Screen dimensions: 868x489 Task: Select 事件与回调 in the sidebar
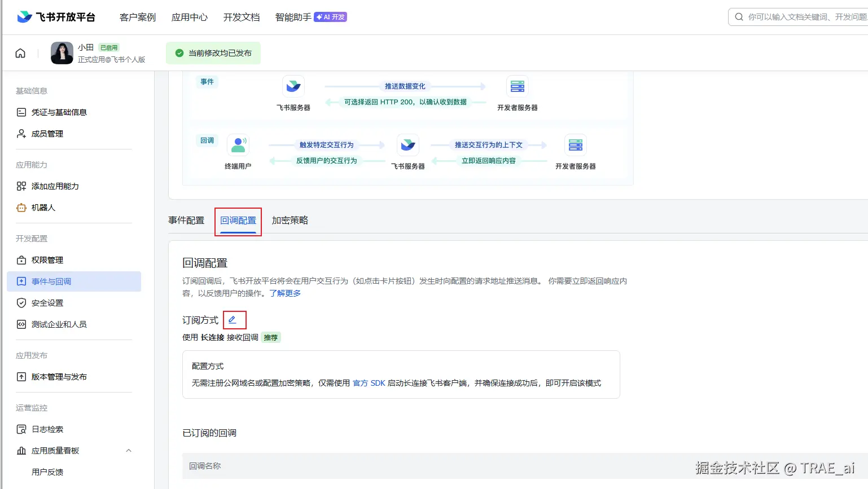pyautogui.click(x=74, y=281)
